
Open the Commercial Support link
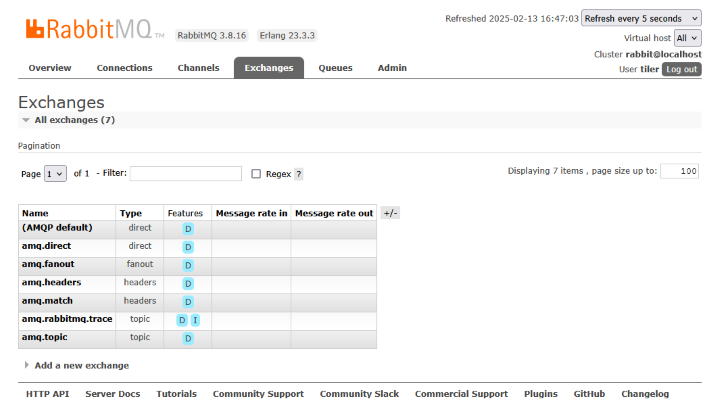[x=461, y=394]
